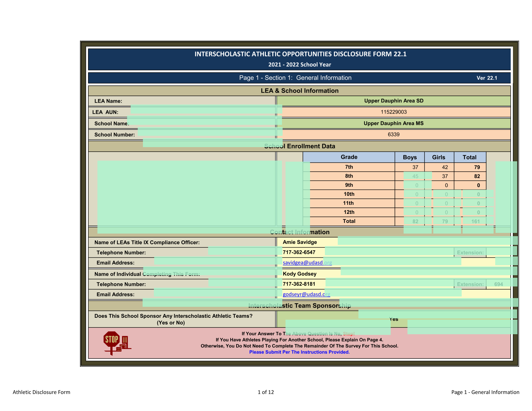Open the savidgea@udasd.org email link

[x=307, y=263]
